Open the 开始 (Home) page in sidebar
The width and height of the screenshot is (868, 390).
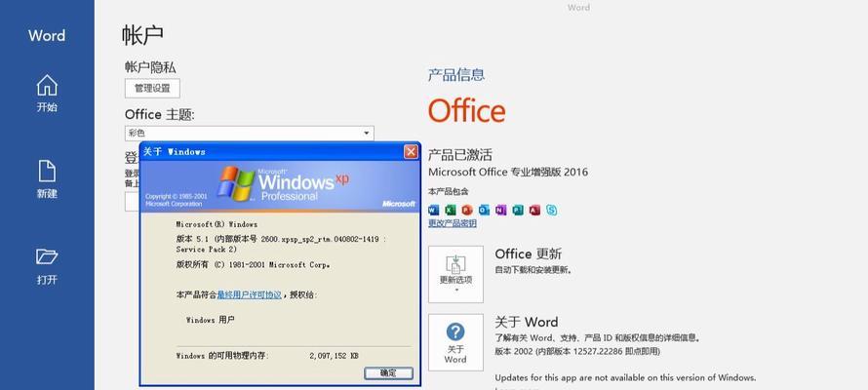pos(47,94)
